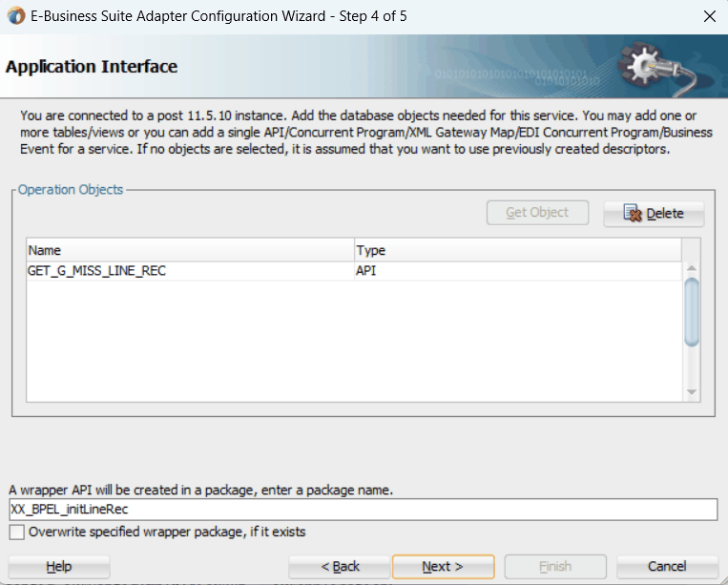Sort by the Name column header
This screenshot has height=585, width=728.
coord(191,250)
